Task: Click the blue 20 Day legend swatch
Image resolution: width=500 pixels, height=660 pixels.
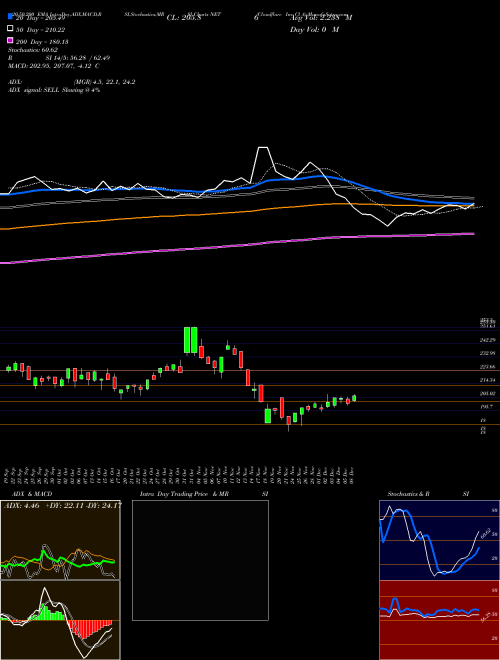Action: click(10, 16)
